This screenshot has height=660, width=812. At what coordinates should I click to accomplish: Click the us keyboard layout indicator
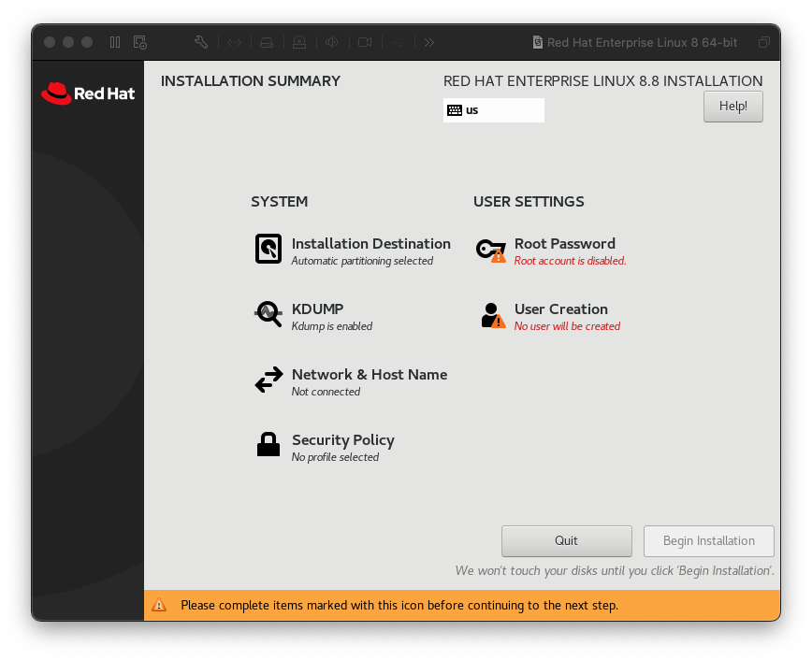[494, 110]
